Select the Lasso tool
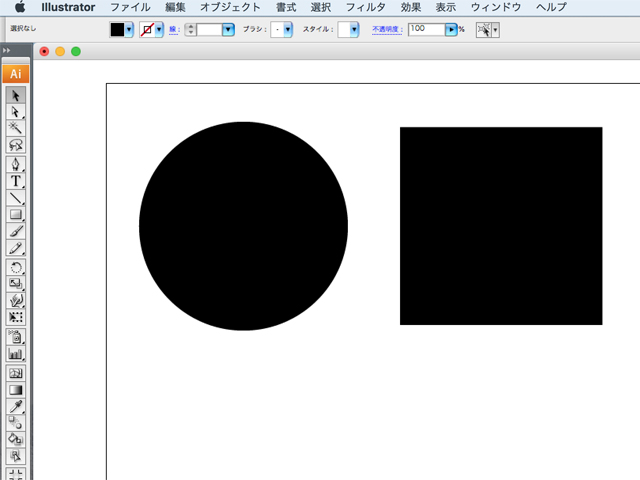 pyautogui.click(x=16, y=144)
